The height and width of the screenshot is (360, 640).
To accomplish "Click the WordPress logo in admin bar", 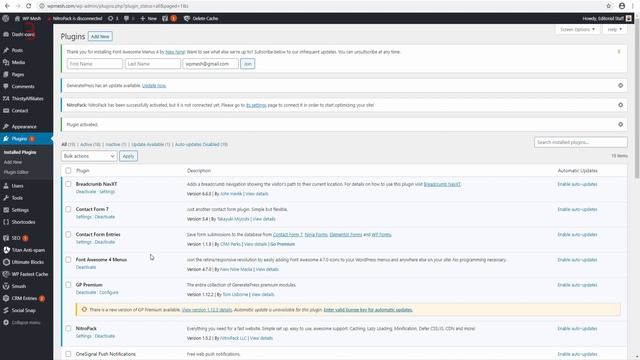I will click(5, 18).
